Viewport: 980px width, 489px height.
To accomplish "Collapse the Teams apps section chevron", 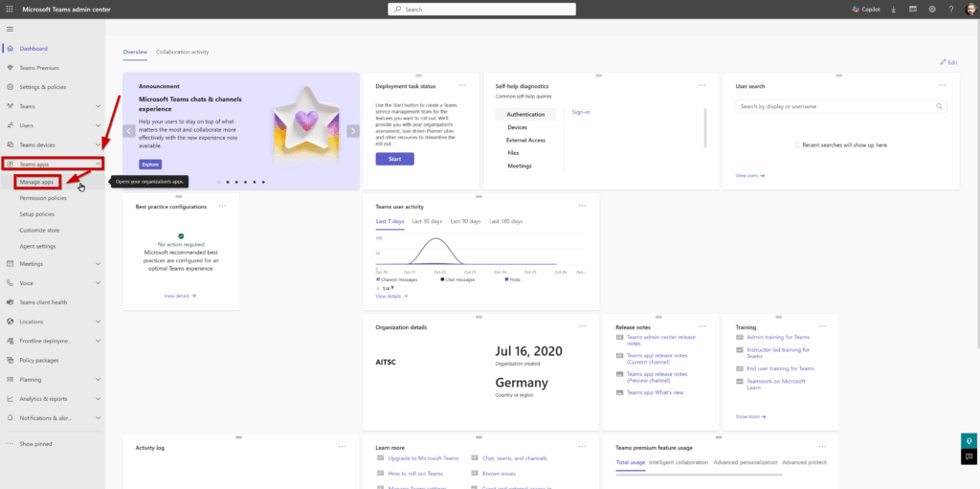I will coord(98,165).
